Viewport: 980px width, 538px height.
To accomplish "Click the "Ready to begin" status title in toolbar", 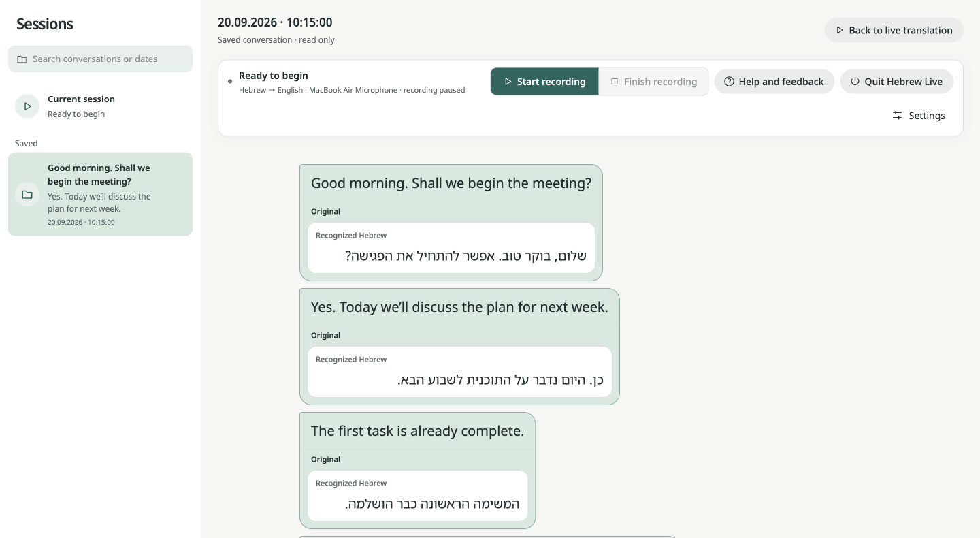I will click(x=274, y=76).
